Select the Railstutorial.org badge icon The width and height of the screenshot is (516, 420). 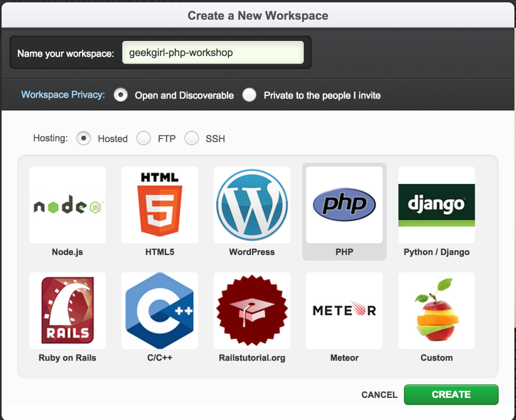[x=252, y=310]
